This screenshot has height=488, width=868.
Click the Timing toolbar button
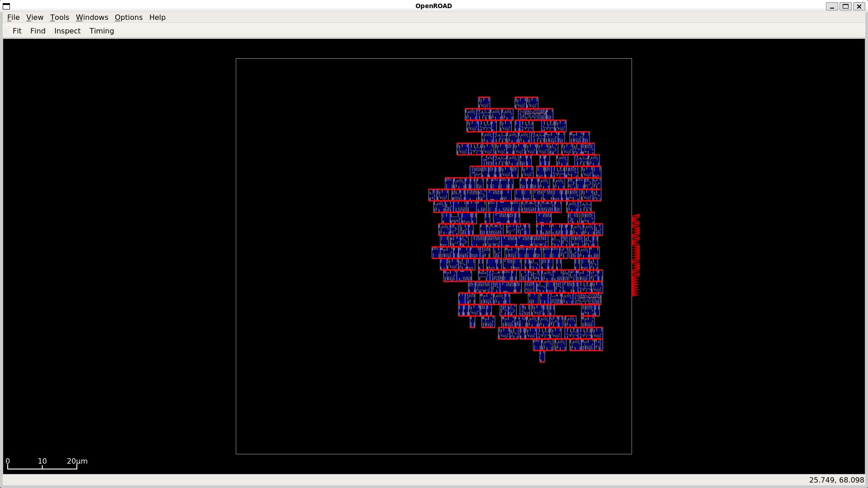coord(102,31)
